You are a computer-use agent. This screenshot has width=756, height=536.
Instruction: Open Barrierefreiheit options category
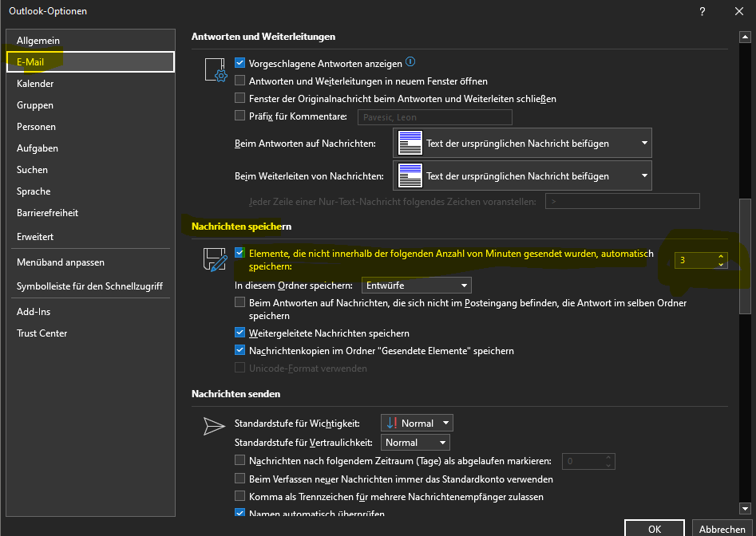(91, 213)
